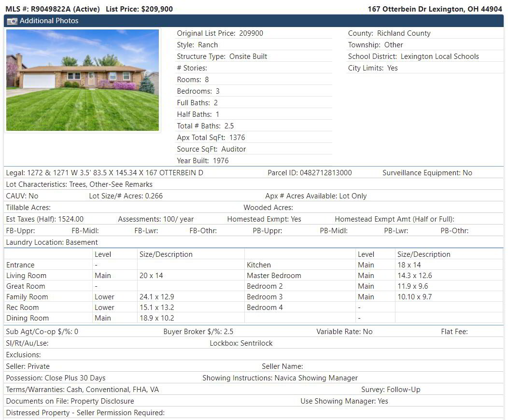Image resolution: width=508 pixels, height=420 pixels.
Task: Click the Documents on File Property Disclosure field
Action: [70, 401]
